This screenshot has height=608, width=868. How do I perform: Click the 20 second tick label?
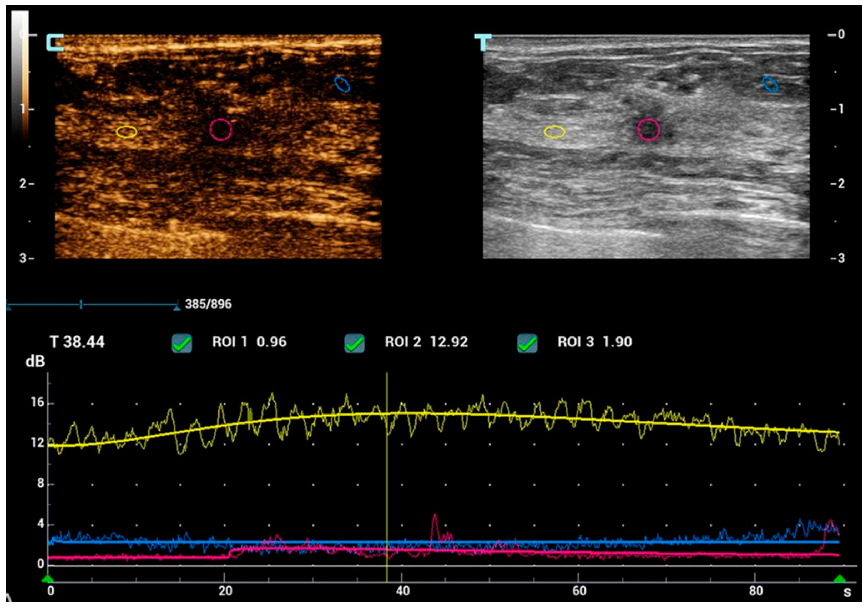[225, 591]
